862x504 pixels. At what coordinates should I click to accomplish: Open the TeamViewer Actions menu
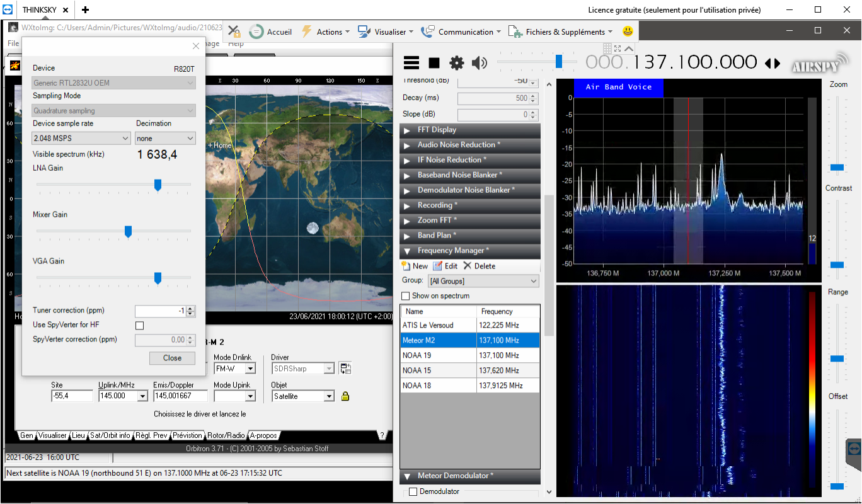tap(325, 31)
